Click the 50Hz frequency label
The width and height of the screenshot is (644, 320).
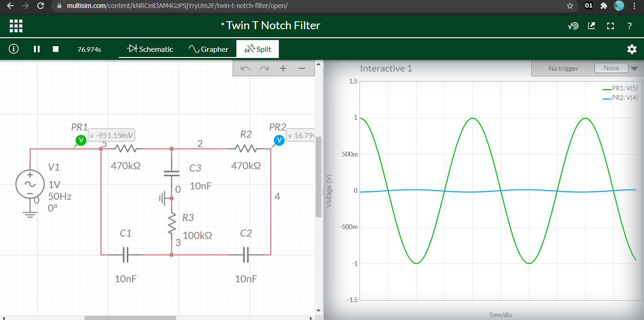(x=60, y=196)
